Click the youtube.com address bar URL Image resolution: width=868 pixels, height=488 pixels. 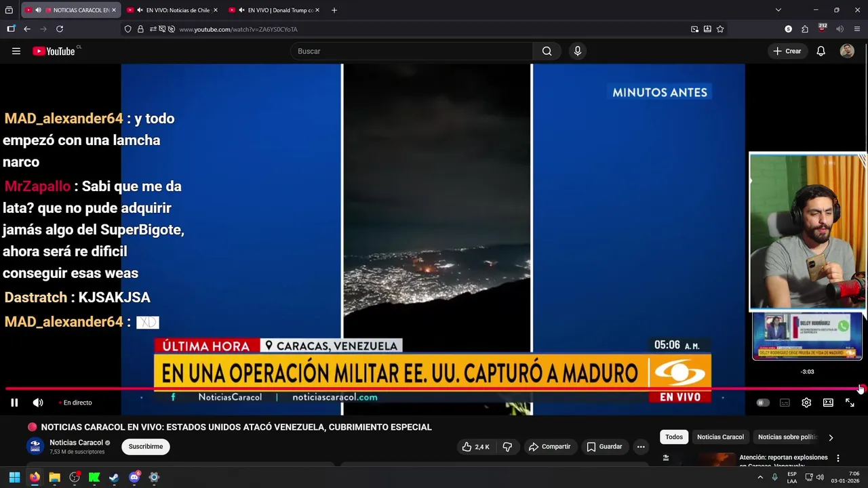point(238,29)
